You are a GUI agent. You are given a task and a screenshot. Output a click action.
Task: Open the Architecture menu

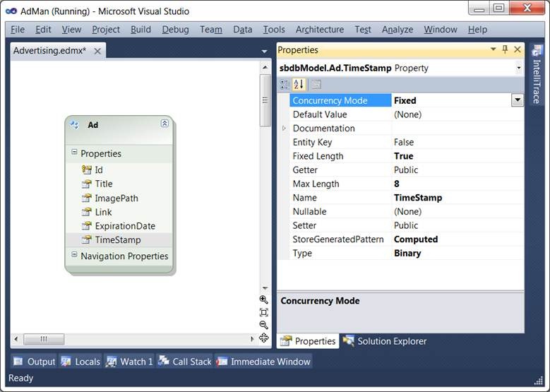coord(320,30)
